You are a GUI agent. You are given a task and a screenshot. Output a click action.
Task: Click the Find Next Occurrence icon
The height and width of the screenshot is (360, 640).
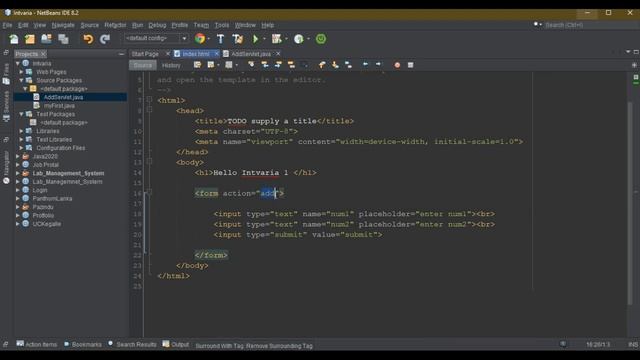pyautogui.click(x=278, y=65)
